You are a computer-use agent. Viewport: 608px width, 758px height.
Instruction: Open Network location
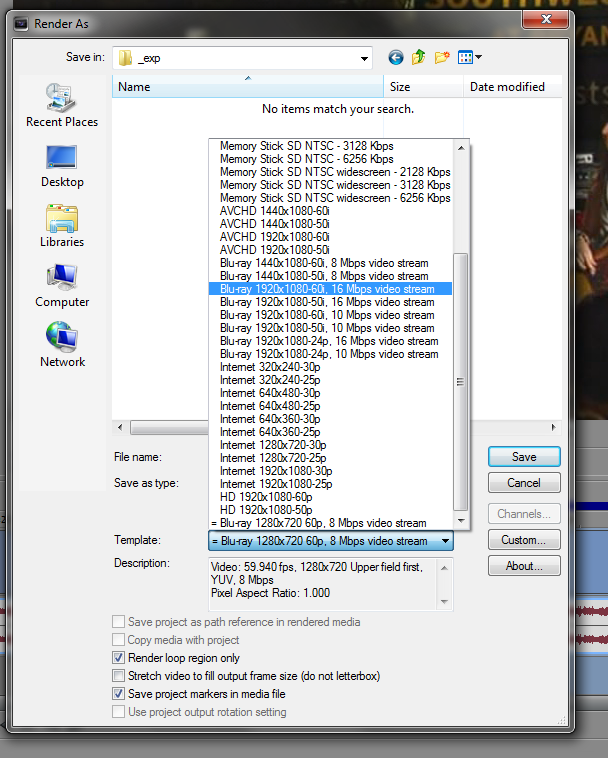(x=62, y=345)
